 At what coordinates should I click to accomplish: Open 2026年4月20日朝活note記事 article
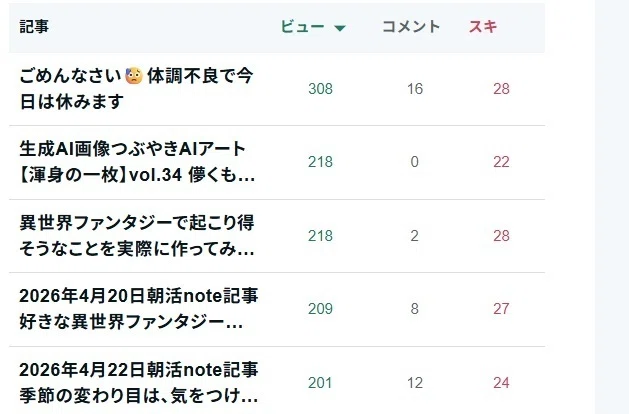139,308
